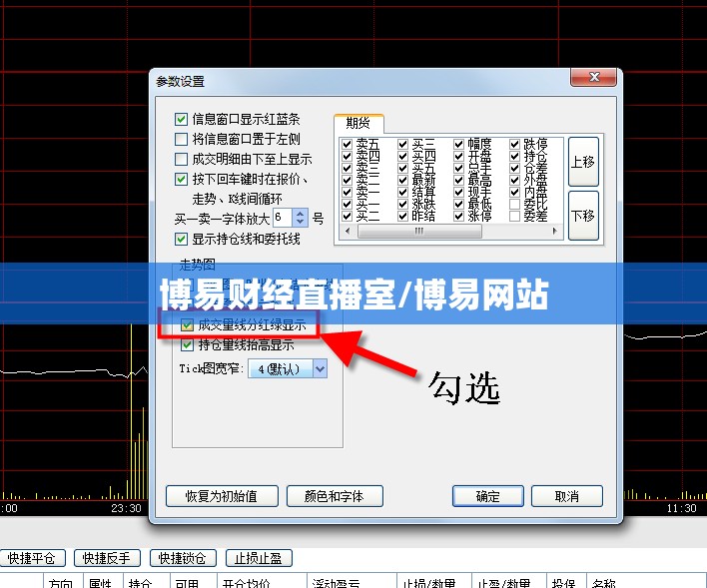The height and width of the screenshot is (588, 707).
Task: Select the 期货 tab
Action: [x=358, y=123]
